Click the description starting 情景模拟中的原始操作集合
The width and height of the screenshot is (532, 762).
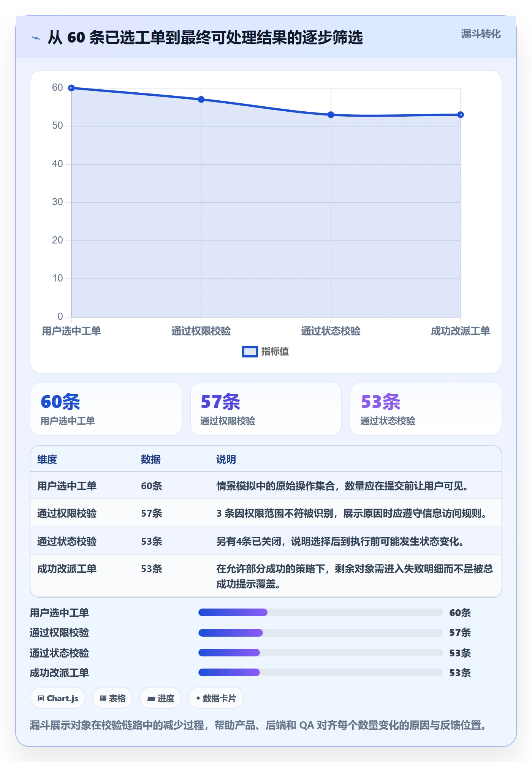342,486
